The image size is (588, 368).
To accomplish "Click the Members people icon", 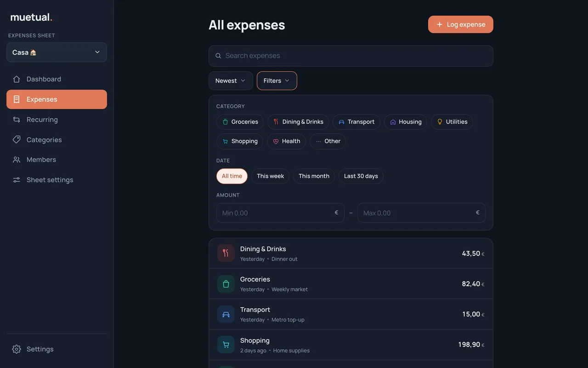I will click(17, 160).
